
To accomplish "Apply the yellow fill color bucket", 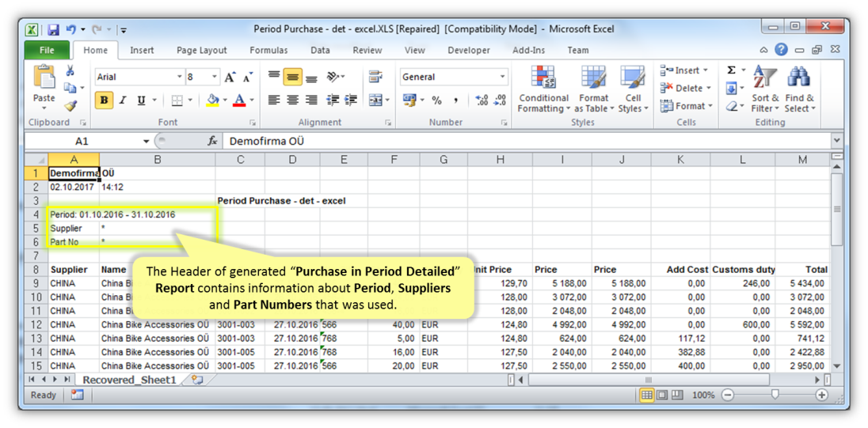I will click(x=212, y=100).
